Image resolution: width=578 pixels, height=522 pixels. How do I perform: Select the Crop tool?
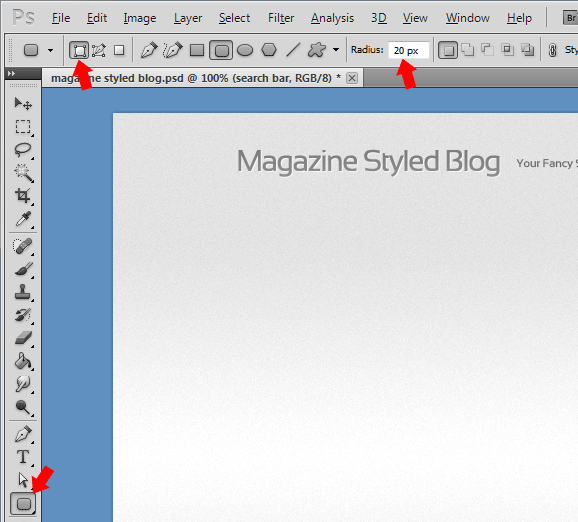(x=23, y=196)
